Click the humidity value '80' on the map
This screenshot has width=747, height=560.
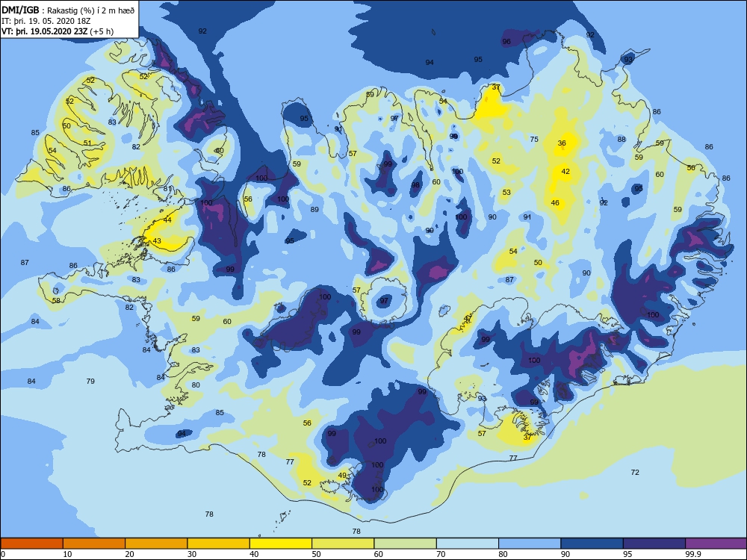pyautogui.click(x=196, y=385)
